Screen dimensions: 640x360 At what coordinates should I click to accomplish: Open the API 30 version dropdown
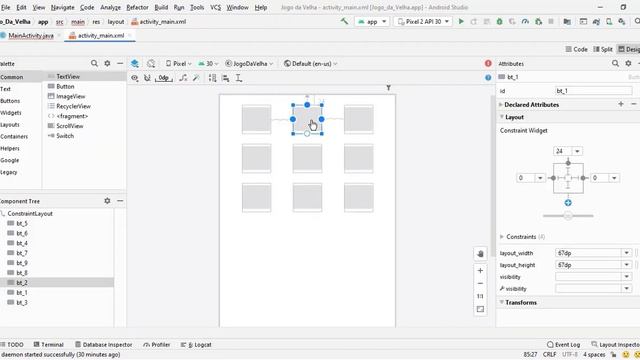click(x=208, y=63)
